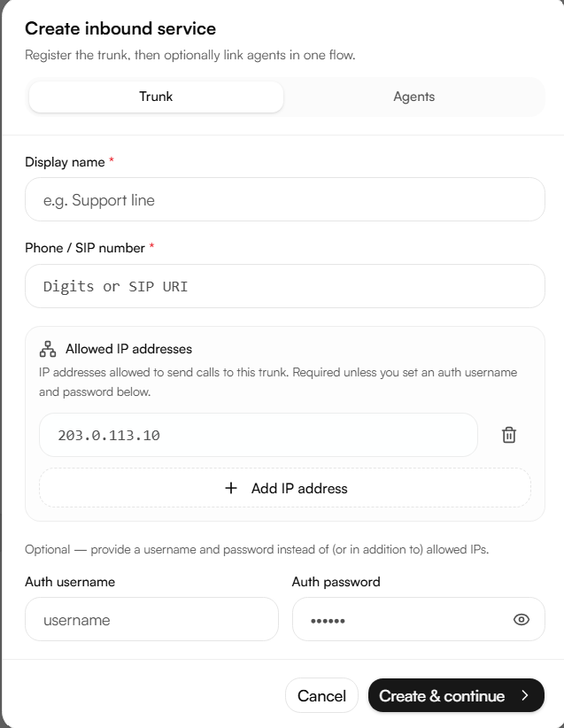Click Add IP address button

285,488
